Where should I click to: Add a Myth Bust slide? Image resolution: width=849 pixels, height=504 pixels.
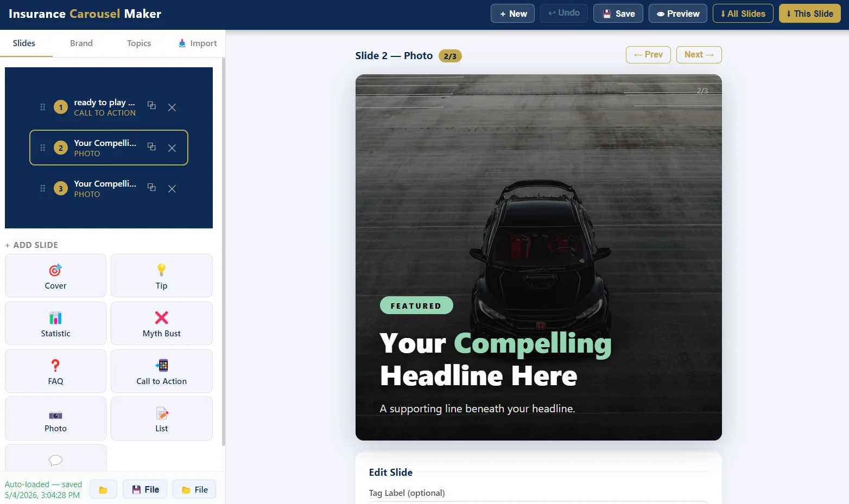pyautogui.click(x=162, y=323)
